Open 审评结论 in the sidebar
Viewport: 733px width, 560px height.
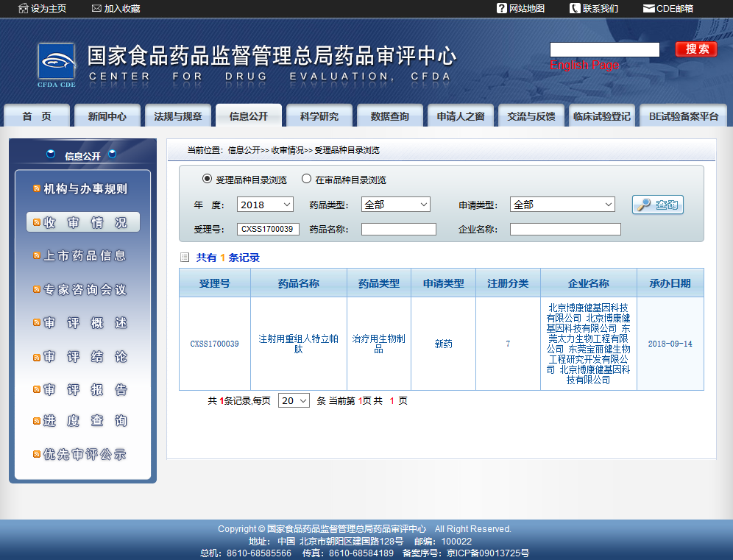pyautogui.click(x=85, y=357)
